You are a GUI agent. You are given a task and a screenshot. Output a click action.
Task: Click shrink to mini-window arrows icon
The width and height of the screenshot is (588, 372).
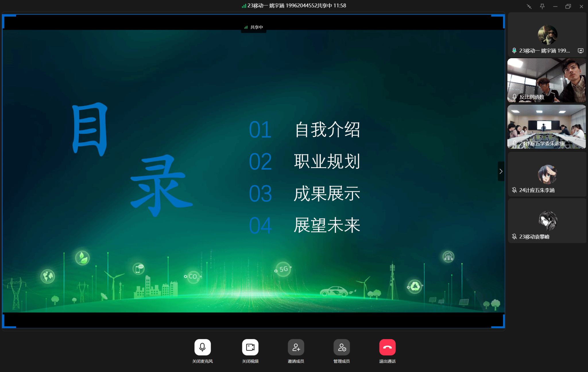[x=529, y=6]
